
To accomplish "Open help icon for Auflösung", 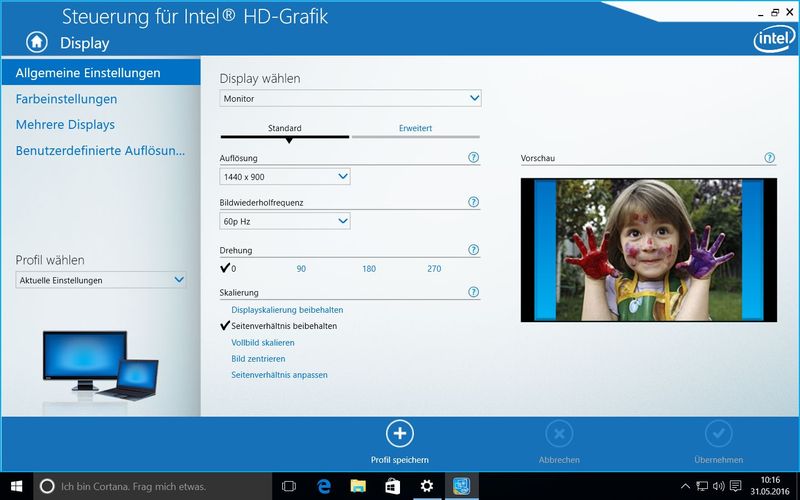I will 473,158.
